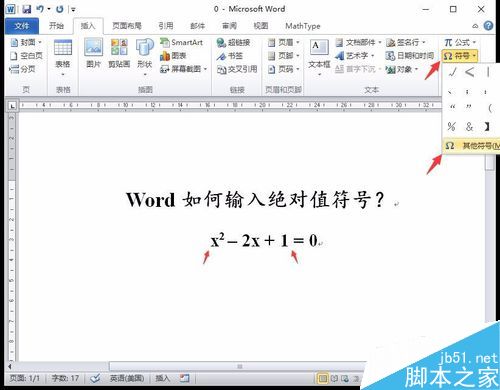Open the 屏幕截图 screenshot dropdown
The height and width of the screenshot is (390, 500).
point(184,69)
